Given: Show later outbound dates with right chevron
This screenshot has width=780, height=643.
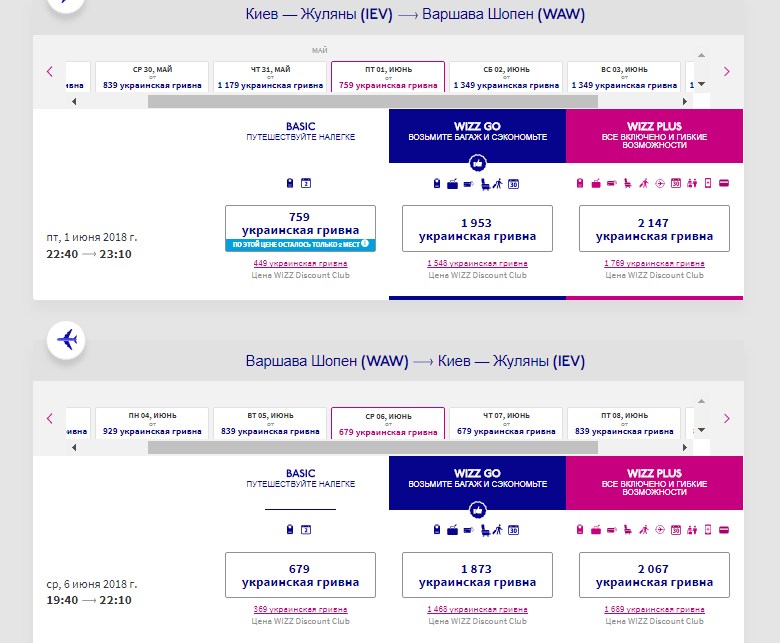Looking at the screenshot, I should point(727,72).
